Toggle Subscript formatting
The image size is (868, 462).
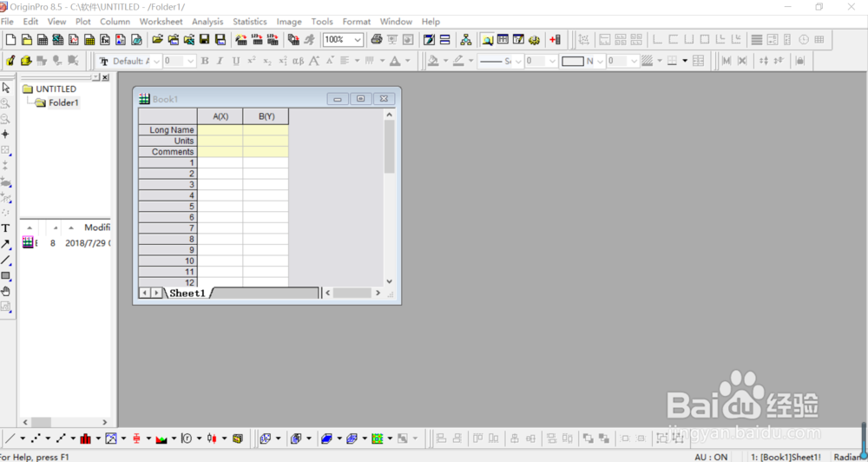[267, 61]
